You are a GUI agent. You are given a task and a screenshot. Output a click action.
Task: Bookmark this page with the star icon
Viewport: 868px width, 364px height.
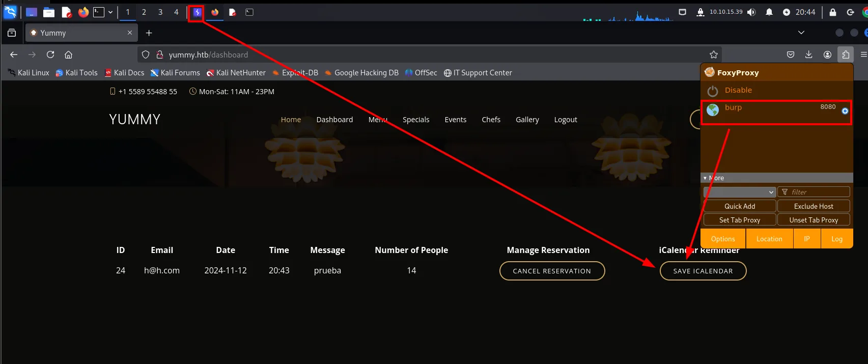[x=714, y=54]
